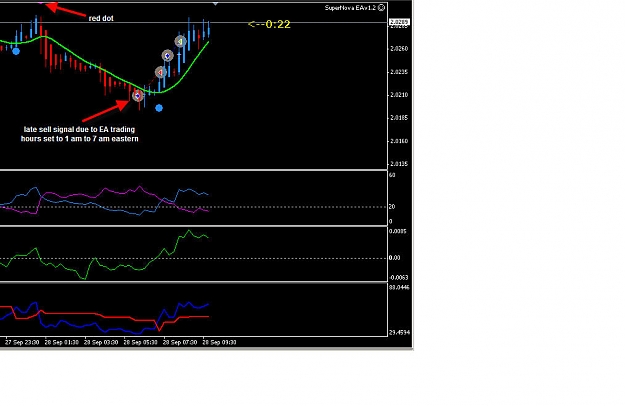
Task: Click the "28 Sep 01:30" time axis label
Action: (x=61, y=342)
